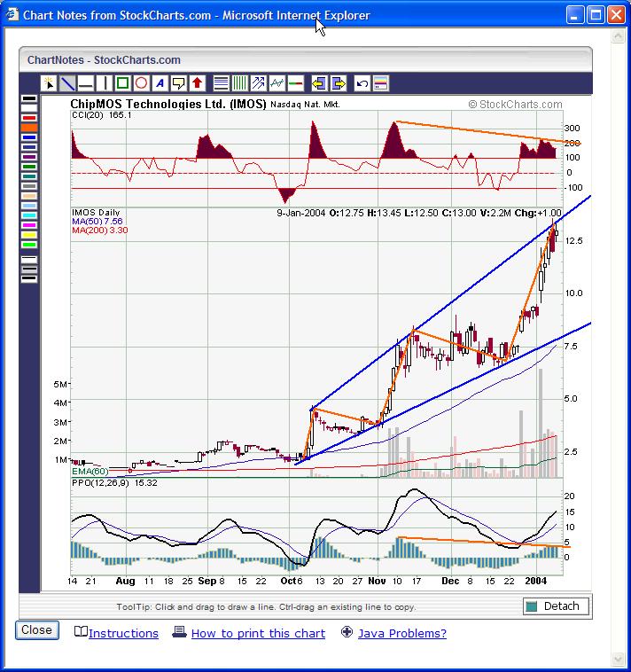The image size is (631, 672).
Task: Choose the thick line thickness option
Action: [x=29, y=279]
